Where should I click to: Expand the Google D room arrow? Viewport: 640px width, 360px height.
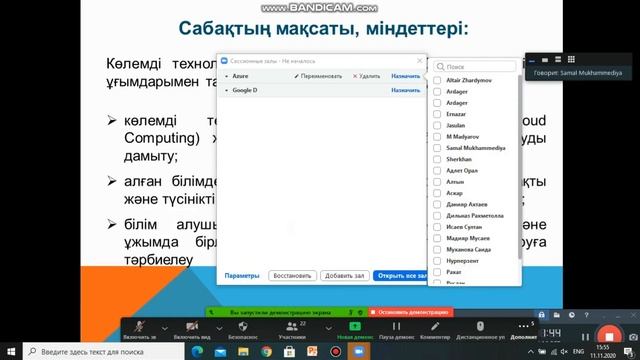(x=227, y=90)
